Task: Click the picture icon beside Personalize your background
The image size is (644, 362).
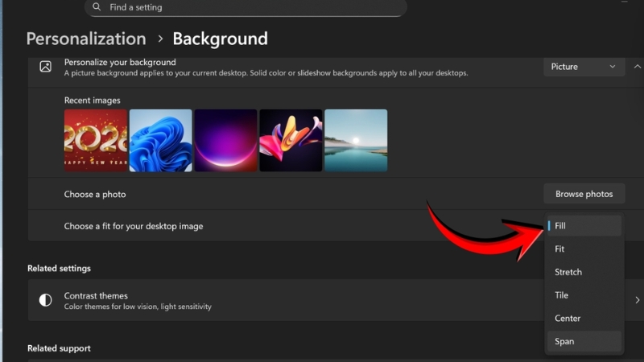Action: tap(46, 67)
